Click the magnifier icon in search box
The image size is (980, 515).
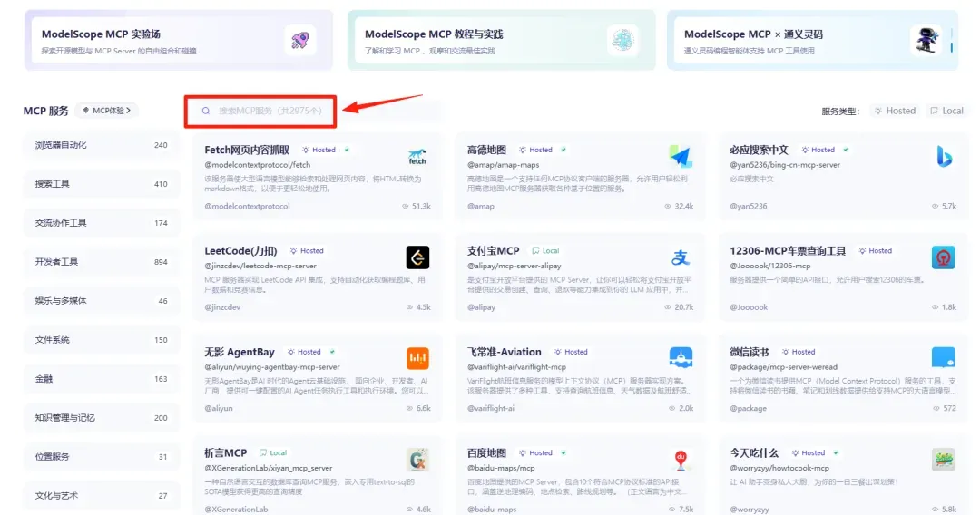(x=206, y=112)
